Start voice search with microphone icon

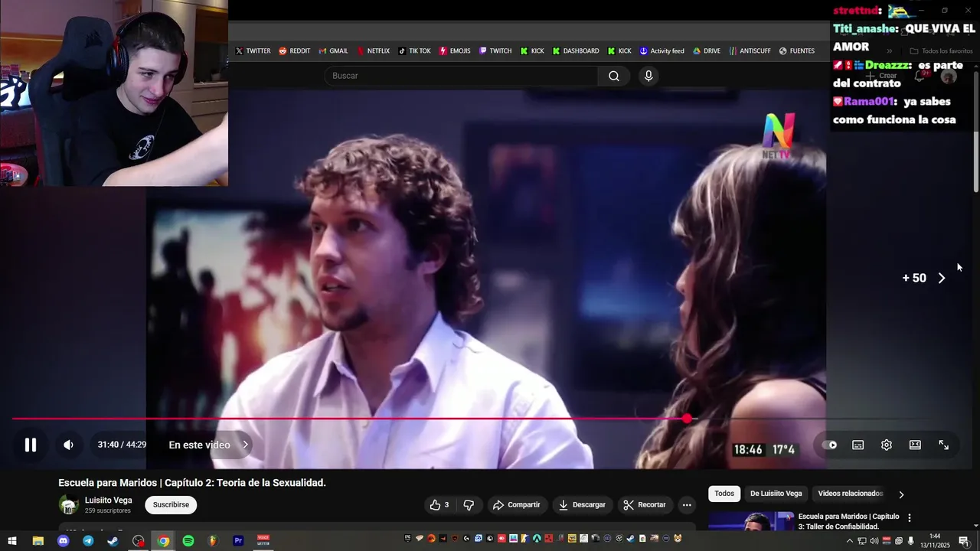(648, 76)
